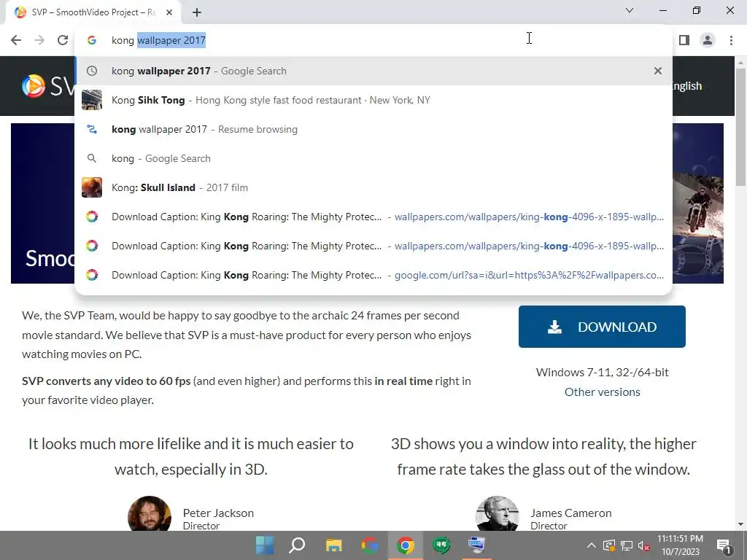Click the Resume browsing journey icon
Image resolution: width=747 pixels, height=560 pixels.
92,129
